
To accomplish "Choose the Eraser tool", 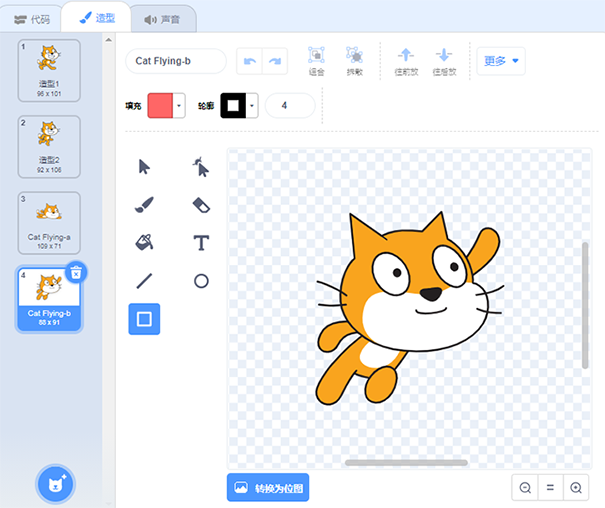I will 201,205.
